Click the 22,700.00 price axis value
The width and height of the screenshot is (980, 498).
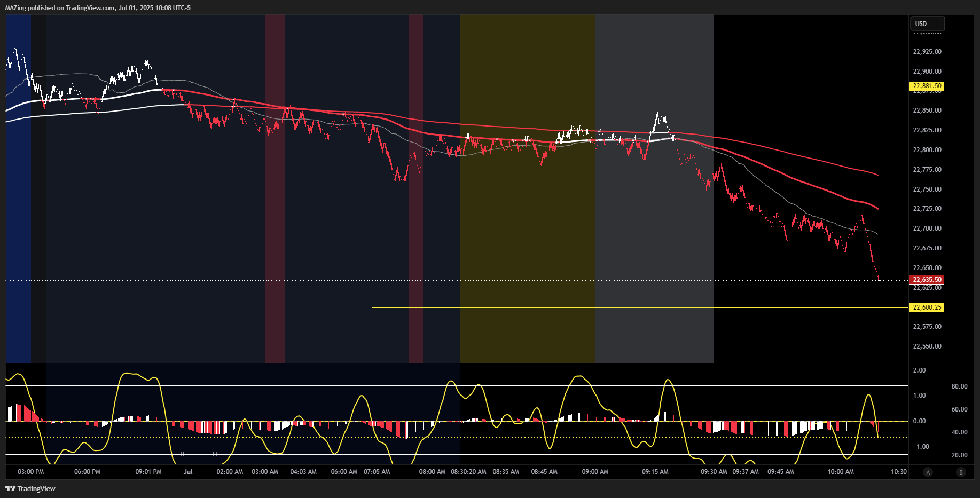[x=927, y=228]
